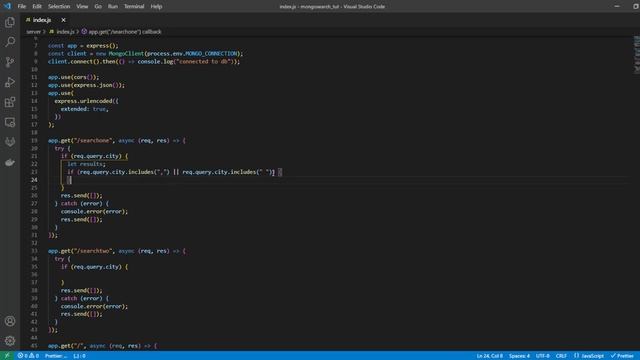The width and height of the screenshot is (640, 360).
Task: Click the server breadcrumb segment
Action: click(33, 31)
